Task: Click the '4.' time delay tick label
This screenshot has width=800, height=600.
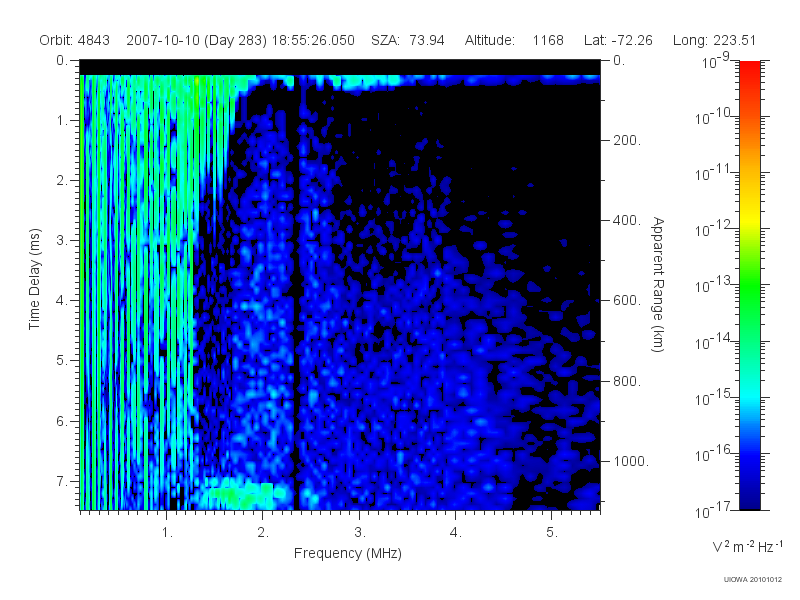Action: [x=62, y=301]
